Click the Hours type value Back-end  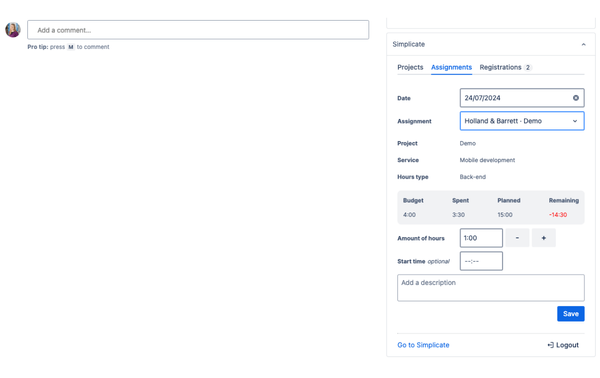pyautogui.click(x=473, y=177)
